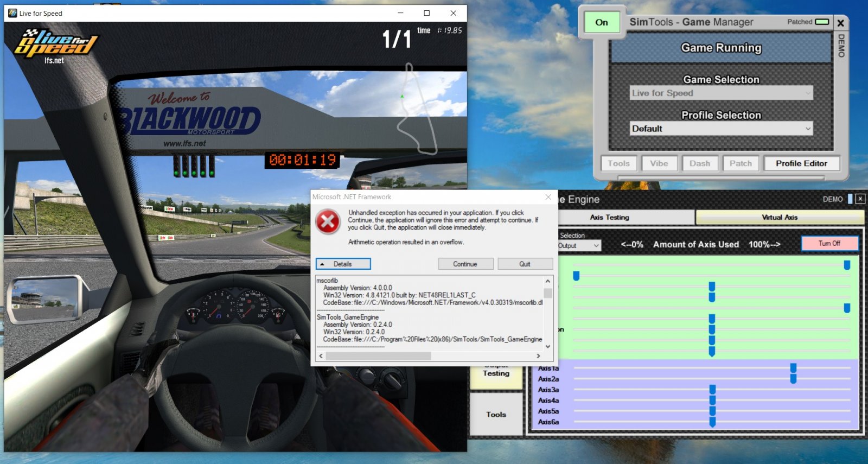Click Quit in the error dialog

pos(525,264)
